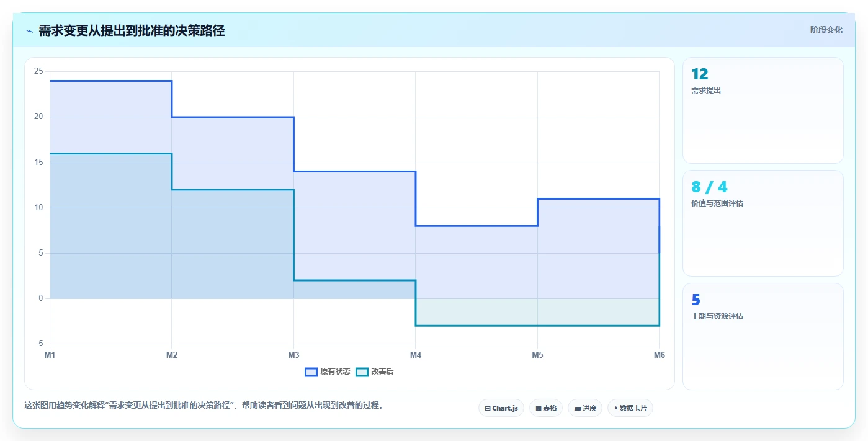The width and height of the screenshot is (868, 441).
Task: Click the M6 axis label
Action: coord(659,355)
